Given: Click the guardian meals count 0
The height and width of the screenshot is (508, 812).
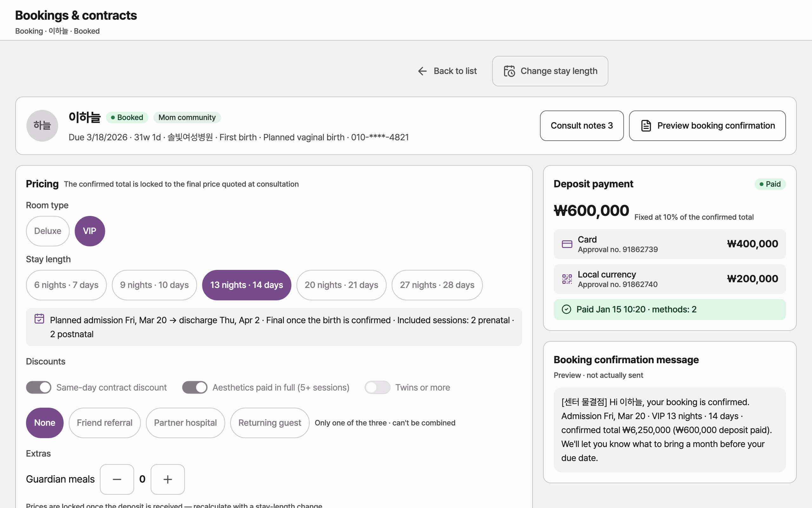Looking at the screenshot, I should coord(142,479).
